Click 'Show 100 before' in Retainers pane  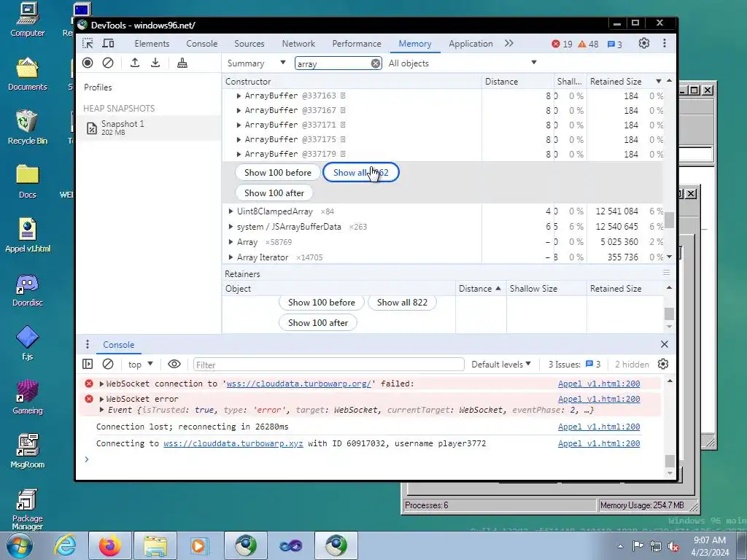(321, 303)
